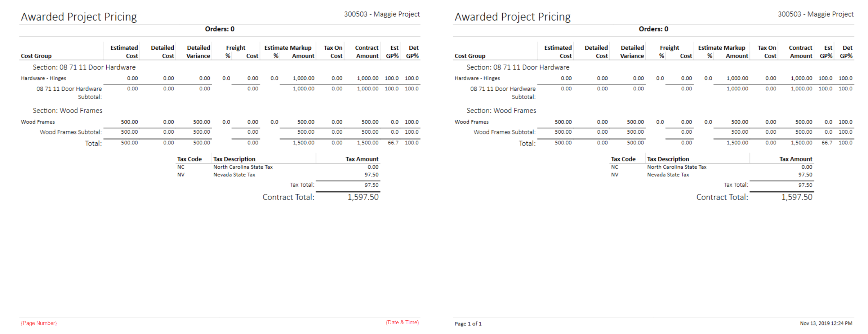Click Cost Group column header in left report
Viewport: 868px width, 334px height.
36,56
